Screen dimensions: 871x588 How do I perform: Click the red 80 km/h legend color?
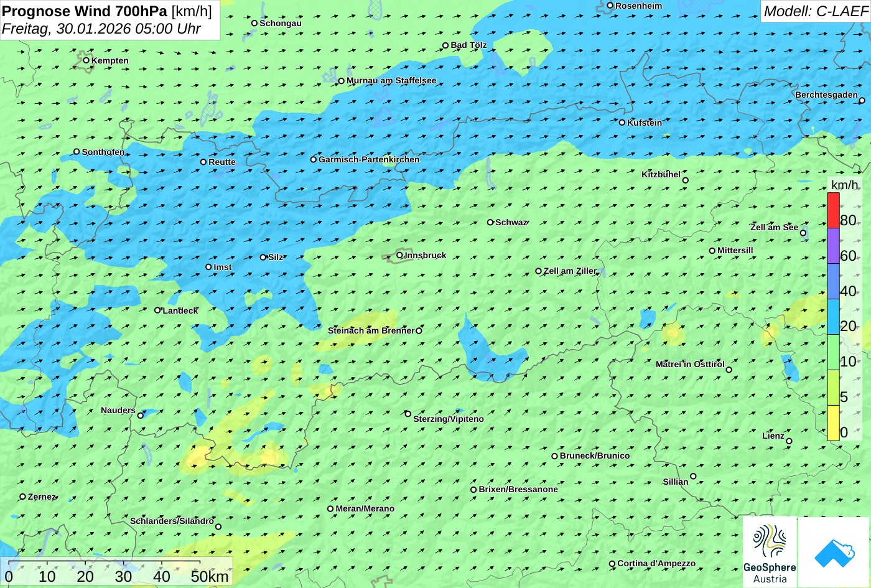point(833,210)
